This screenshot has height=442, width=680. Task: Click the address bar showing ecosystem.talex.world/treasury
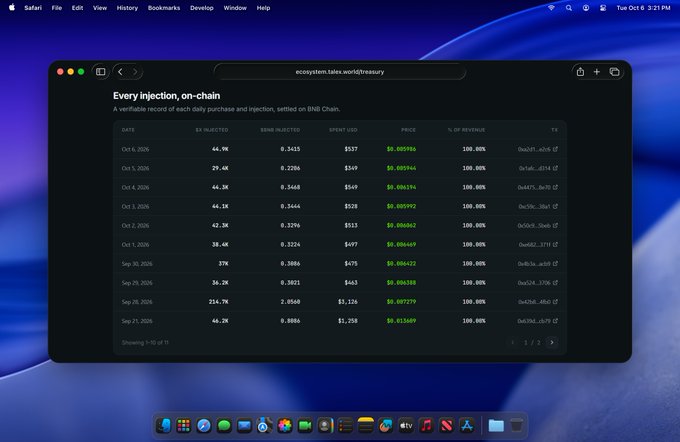(x=340, y=72)
